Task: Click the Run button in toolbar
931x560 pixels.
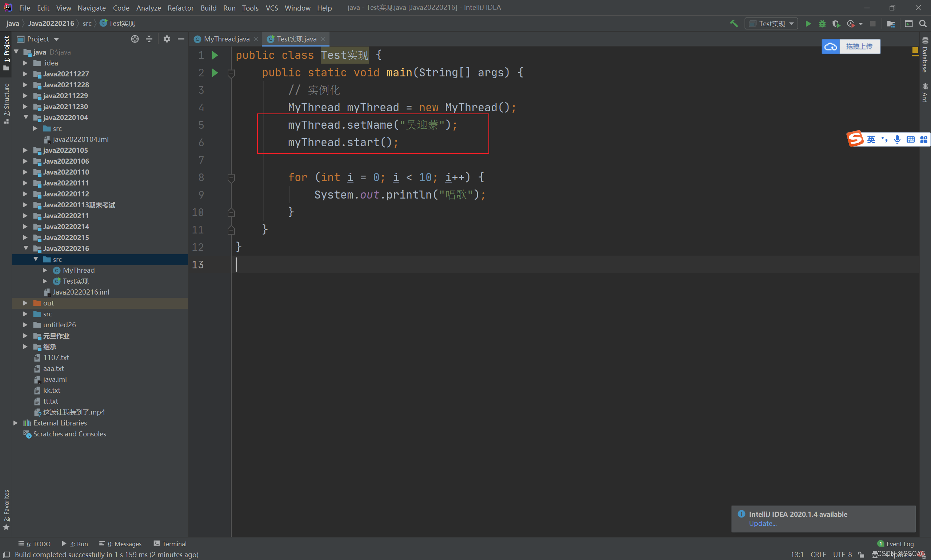Action: coord(807,23)
